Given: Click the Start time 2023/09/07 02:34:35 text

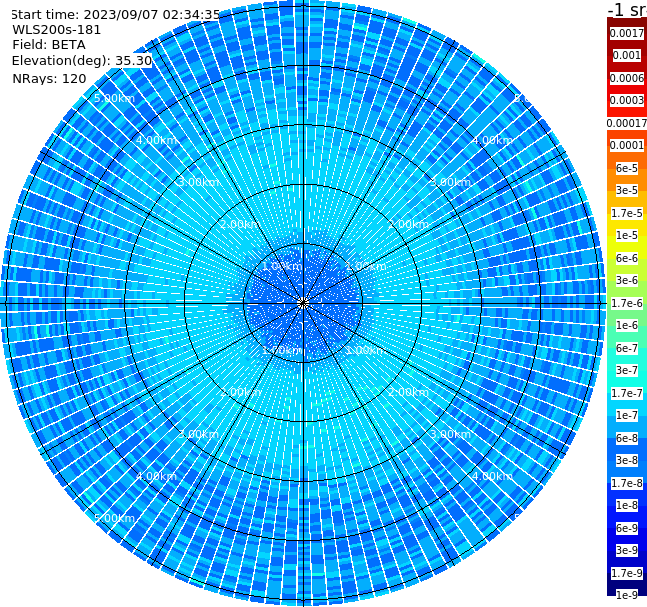Looking at the screenshot, I should 116,14.
